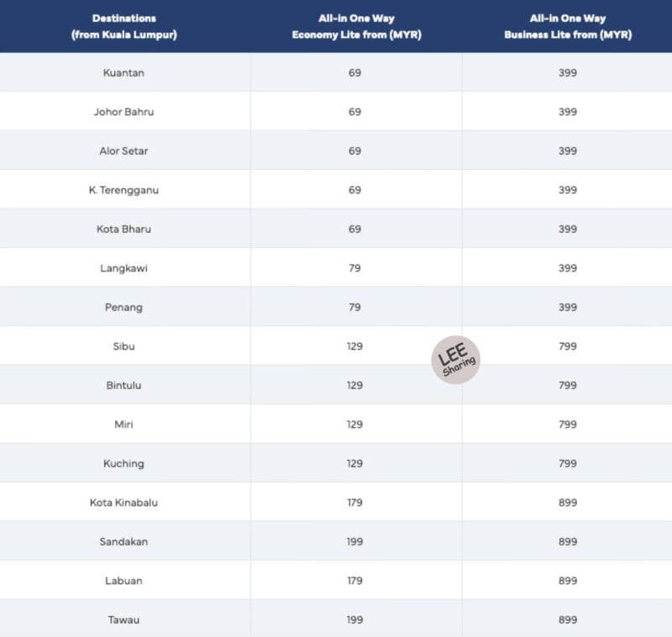This screenshot has height=637, width=672.
Task: Select Miri economy fare 129
Action: click(x=354, y=424)
